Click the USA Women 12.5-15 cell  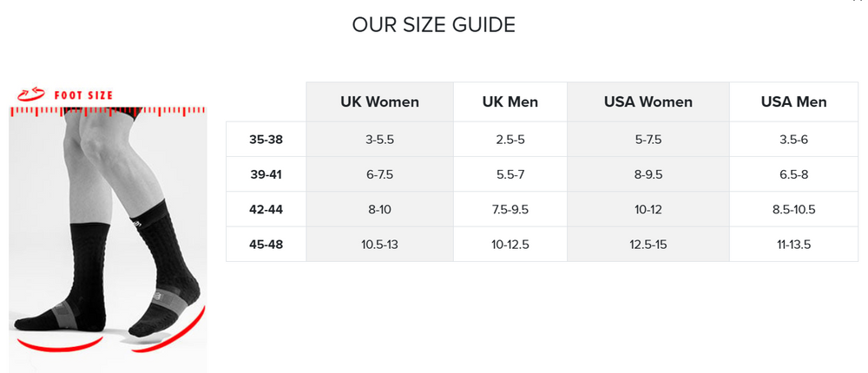(x=648, y=245)
